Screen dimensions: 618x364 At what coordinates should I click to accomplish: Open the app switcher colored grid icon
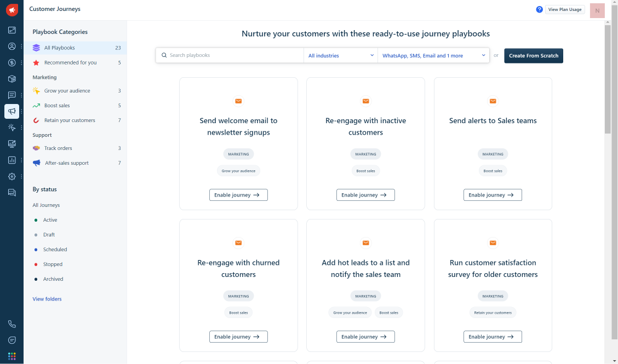coord(12,356)
